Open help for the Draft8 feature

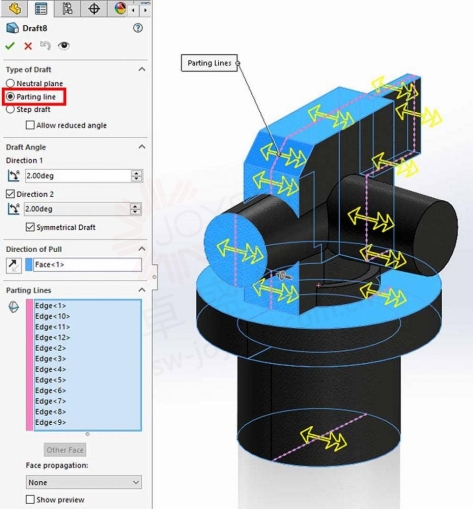pos(138,28)
